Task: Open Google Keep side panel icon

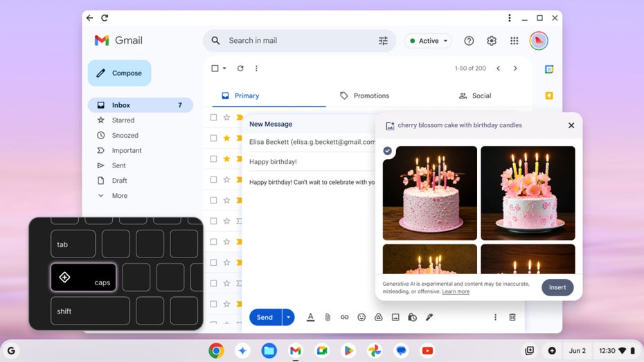Action: pos(549,96)
